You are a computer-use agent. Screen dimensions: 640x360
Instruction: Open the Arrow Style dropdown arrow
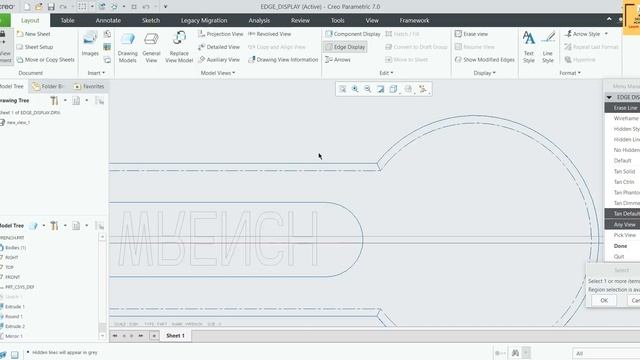[x=606, y=34]
